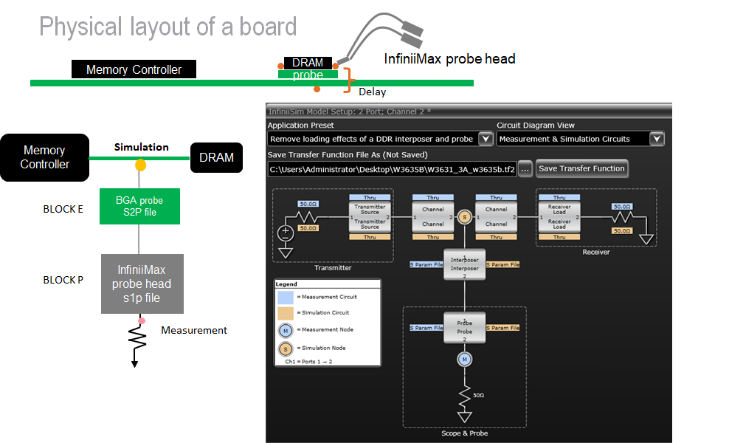The height and width of the screenshot is (443, 729).
Task: Click blue S Param File label left of Interposer
Action: click(x=426, y=264)
